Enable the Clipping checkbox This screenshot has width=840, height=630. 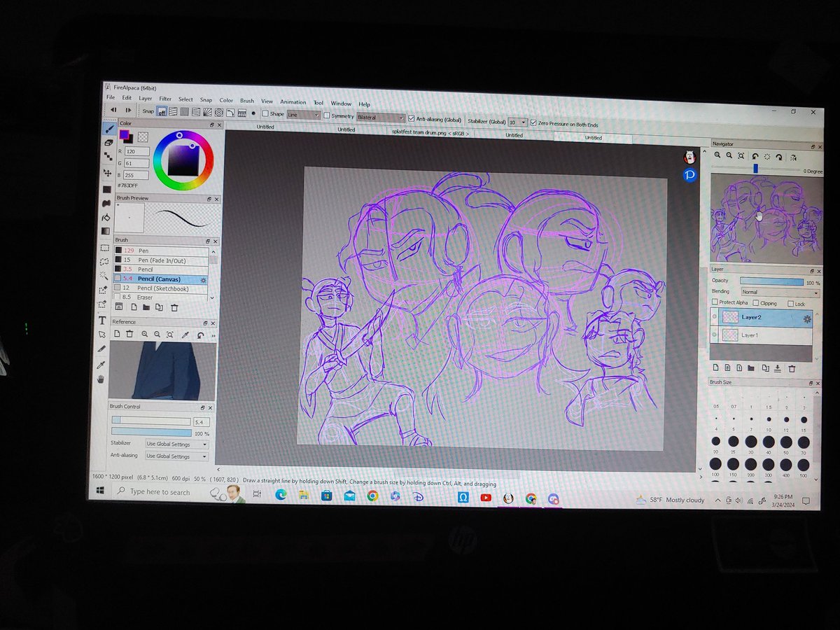click(x=755, y=303)
